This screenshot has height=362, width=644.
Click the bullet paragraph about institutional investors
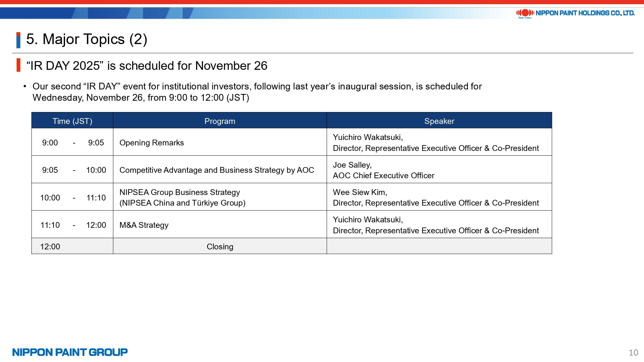tap(257, 92)
